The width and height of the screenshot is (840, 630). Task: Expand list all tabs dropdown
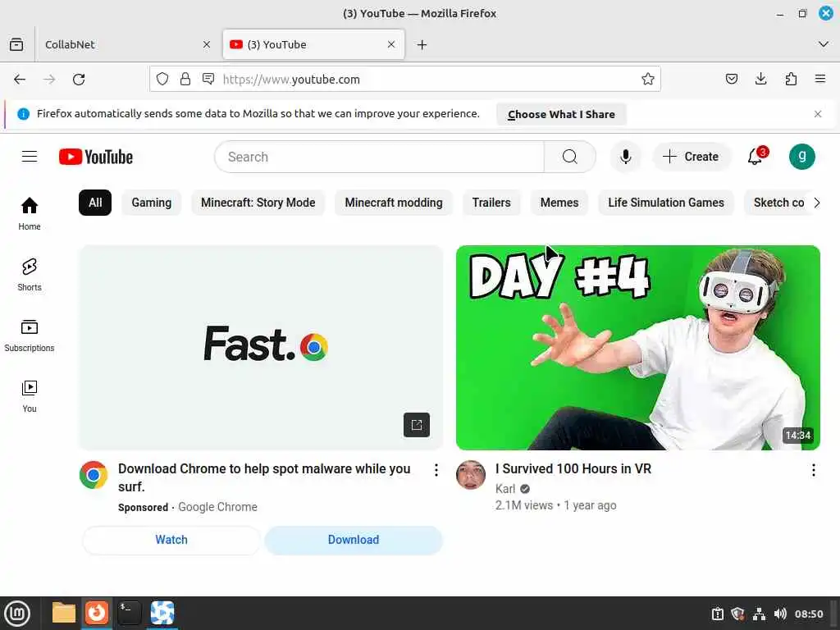point(824,44)
